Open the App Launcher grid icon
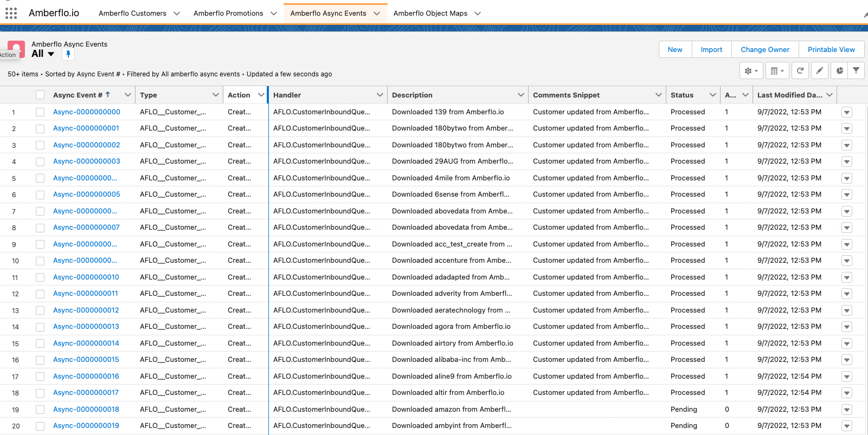 [11, 13]
